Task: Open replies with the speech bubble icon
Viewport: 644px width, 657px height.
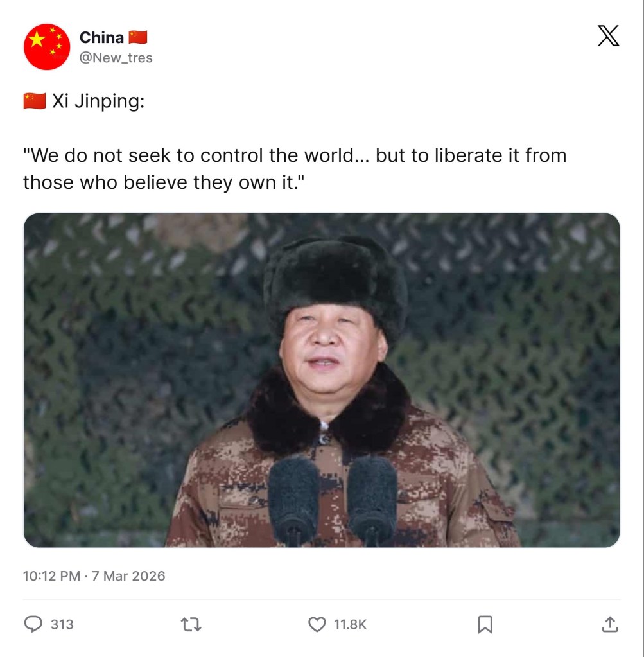Action: (x=33, y=624)
